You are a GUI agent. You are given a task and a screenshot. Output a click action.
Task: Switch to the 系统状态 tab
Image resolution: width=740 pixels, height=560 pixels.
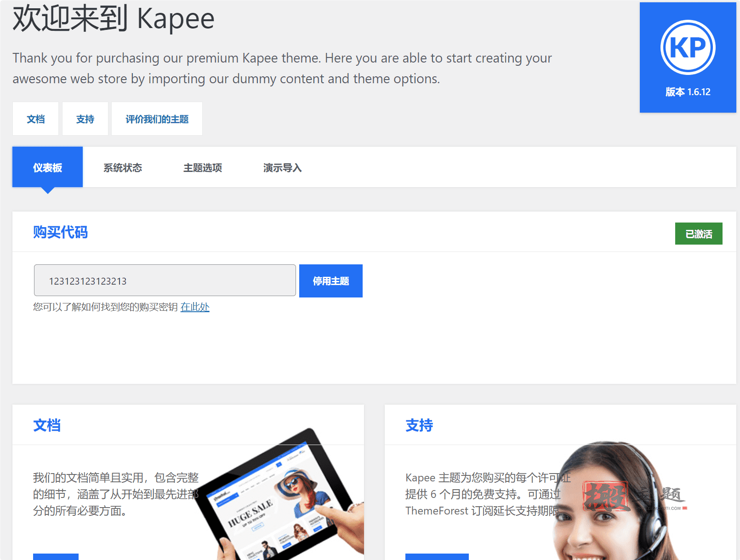coord(123,168)
